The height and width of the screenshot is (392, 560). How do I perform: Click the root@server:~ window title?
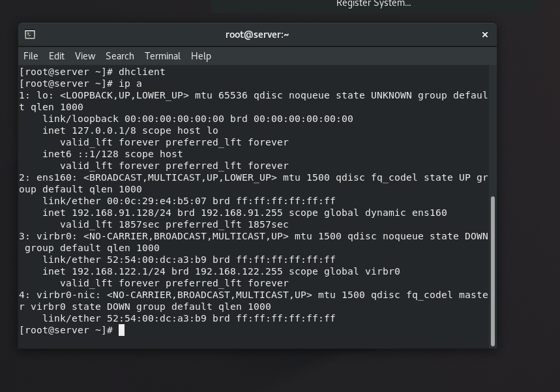click(257, 35)
